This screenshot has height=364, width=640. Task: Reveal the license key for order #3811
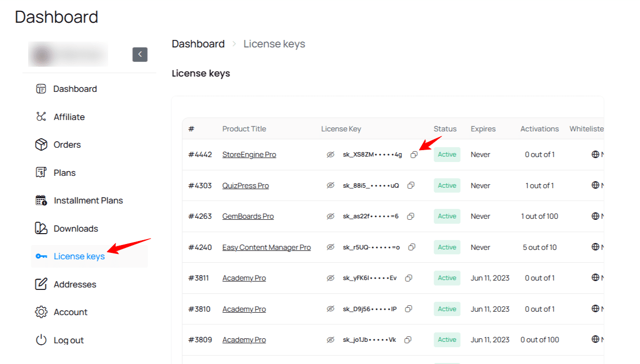(330, 278)
